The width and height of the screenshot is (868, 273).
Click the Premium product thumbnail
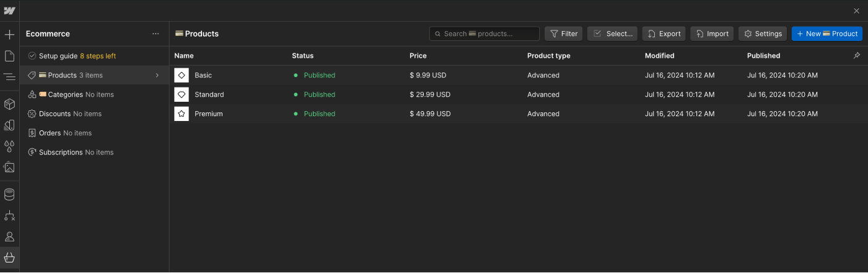tap(182, 114)
